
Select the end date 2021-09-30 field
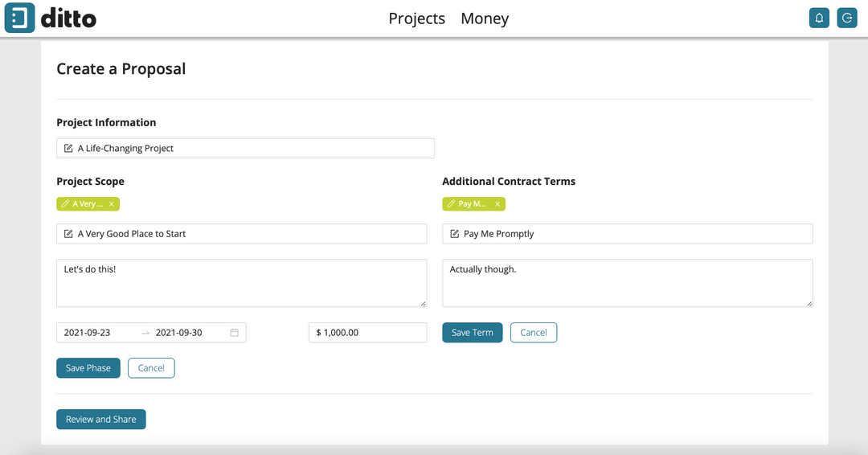coord(179,333)
